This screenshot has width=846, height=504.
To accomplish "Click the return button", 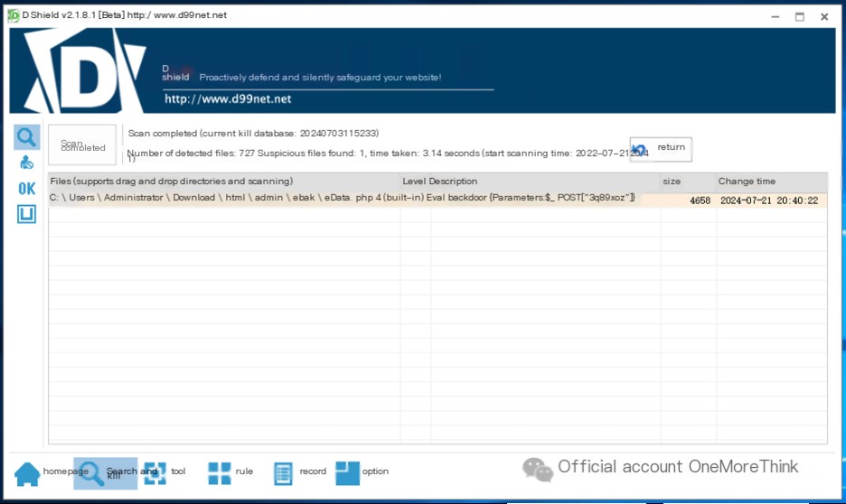I will point(661,149).
